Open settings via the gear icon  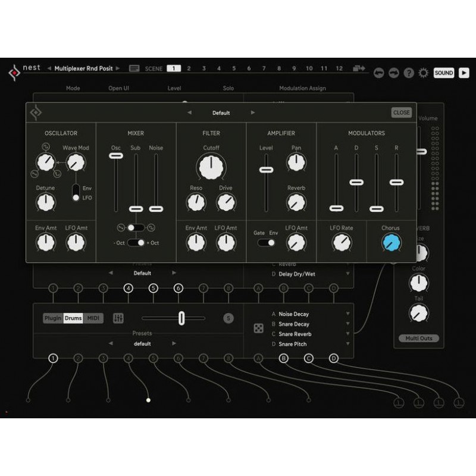[424, 73]
